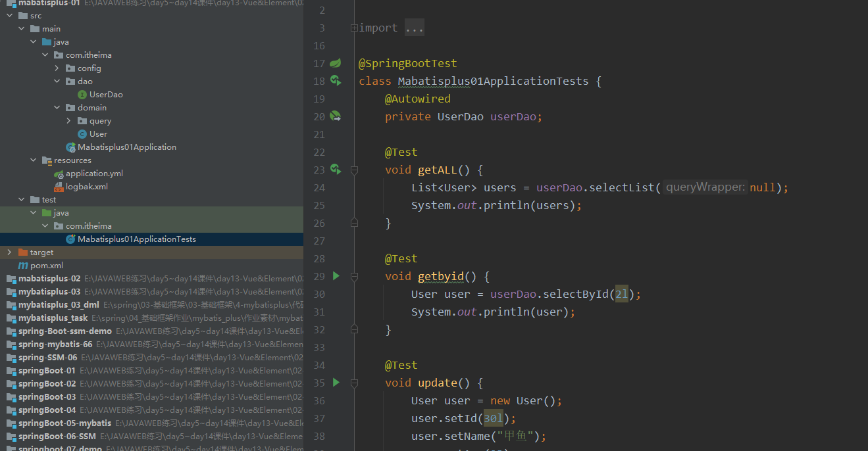The height and width of the screenshot is (451, 868).
Task: Select the mybatisplus_03_dml module
Action: [59, 305]
